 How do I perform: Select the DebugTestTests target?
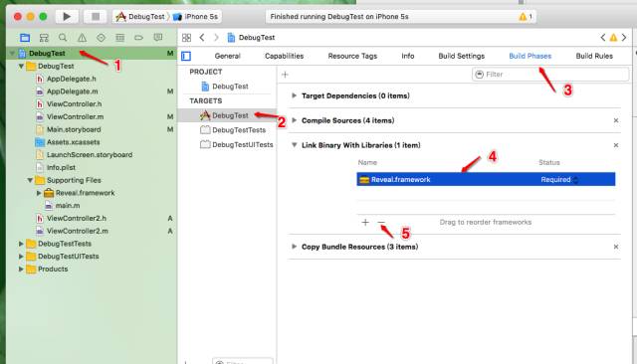(x=233, y=130)
